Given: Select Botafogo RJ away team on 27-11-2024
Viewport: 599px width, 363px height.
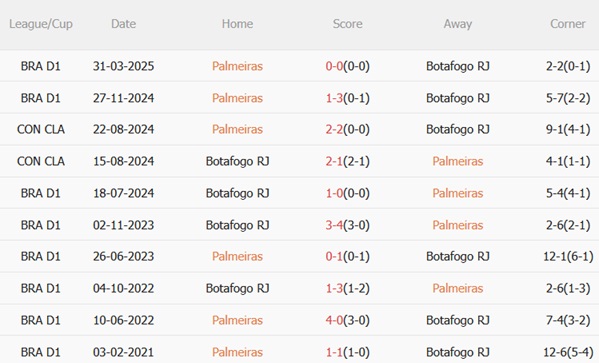Looking at the screenshot, I should pos(458,98).
